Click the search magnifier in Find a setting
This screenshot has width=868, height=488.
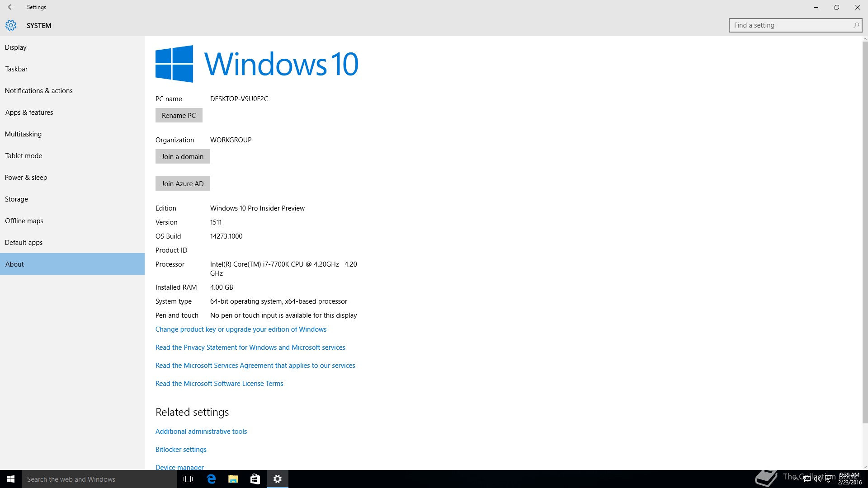[x=856, y=25]
